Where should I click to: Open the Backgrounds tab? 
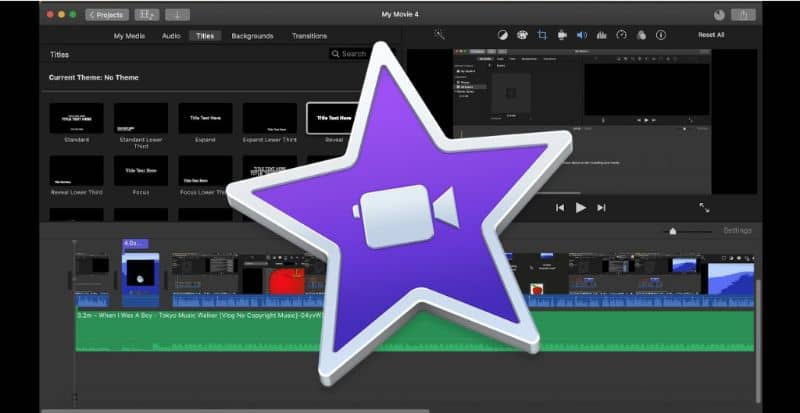click(x=252, y=36)
